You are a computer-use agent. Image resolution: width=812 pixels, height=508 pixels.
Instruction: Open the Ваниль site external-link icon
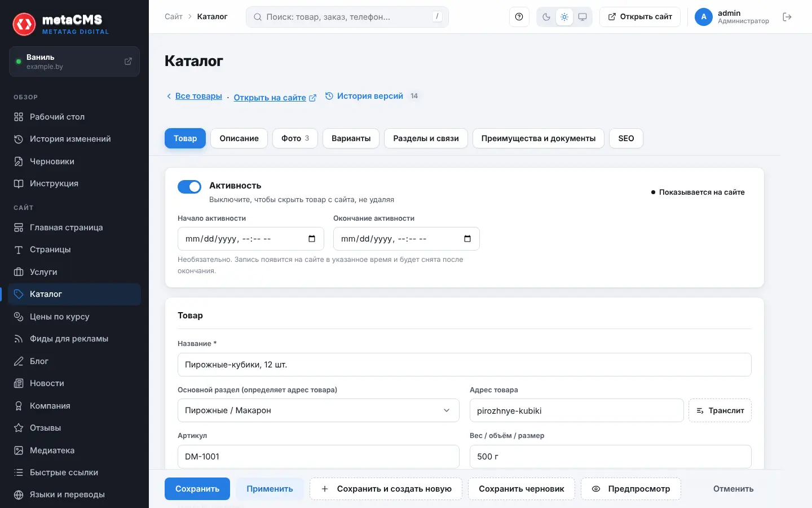[x=128, y=61]
